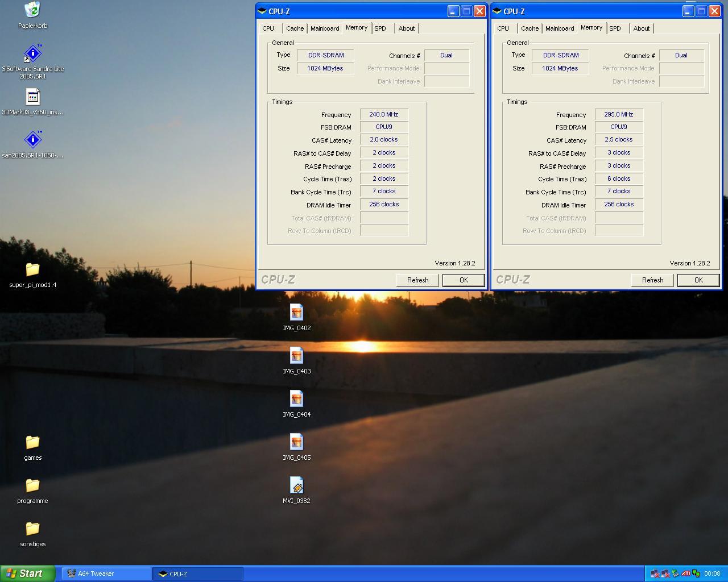Open the Papierkorb recycle bin icon
Image resolution: width=728 pixels, height=582 pixels.
point(32,10)
